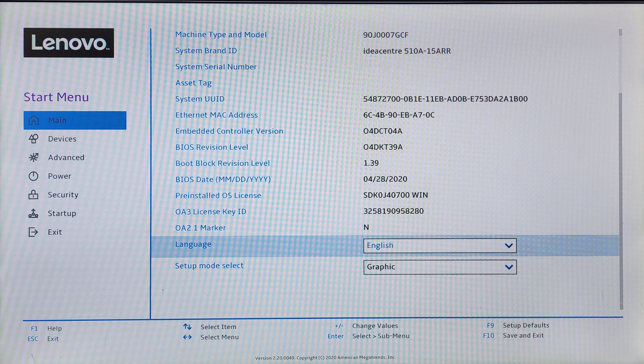Click the ESC Exit shortcut label
This screenshot has width=644, height=364.
tap(43, 339)
